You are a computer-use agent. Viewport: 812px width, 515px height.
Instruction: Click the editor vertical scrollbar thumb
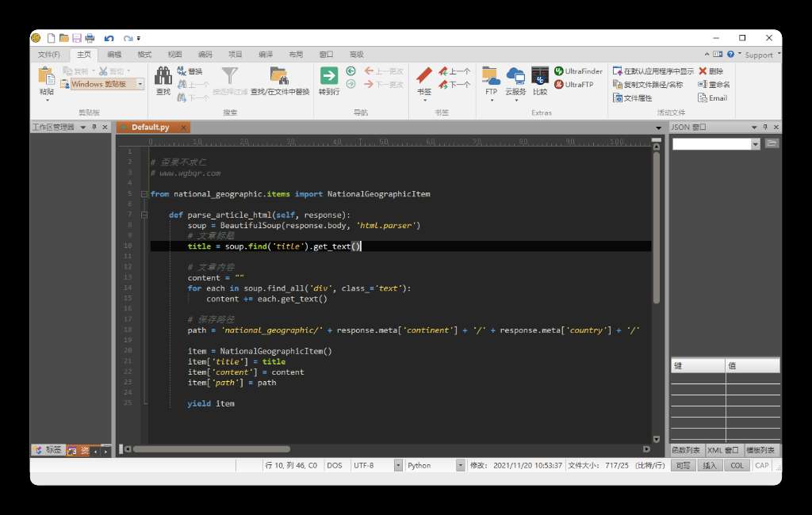[656, 227]
